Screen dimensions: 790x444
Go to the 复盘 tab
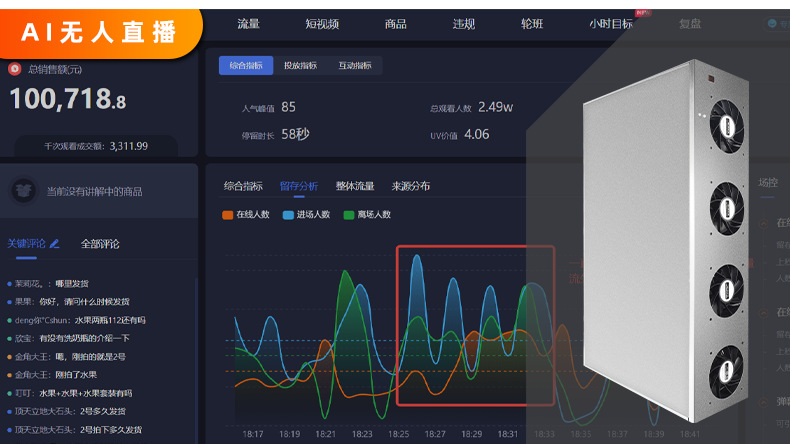point(690,24)
